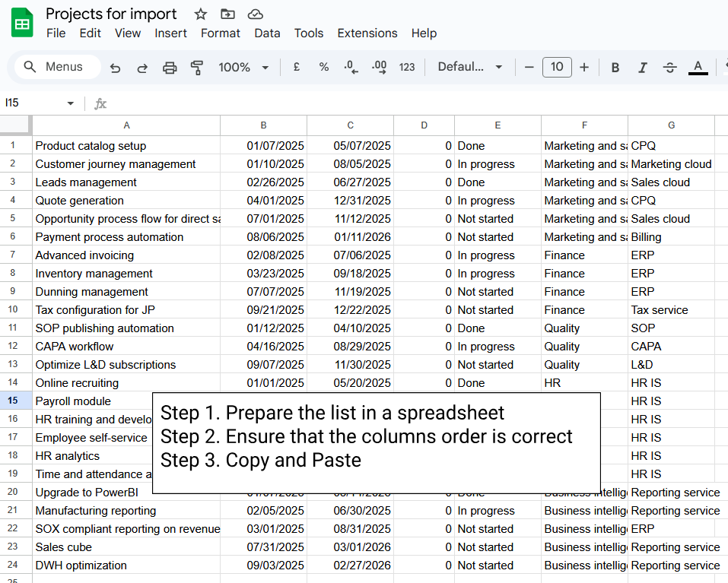Star the Projects for import document
This screenshot has height=583, width=728.
[201, 14]
